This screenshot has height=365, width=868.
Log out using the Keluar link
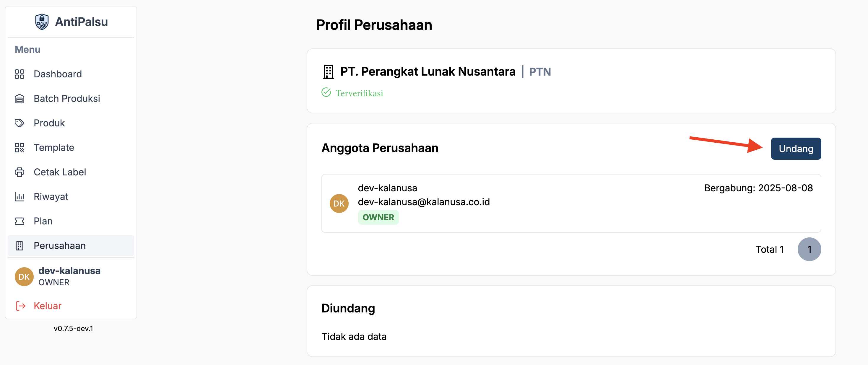click(48, 306)
